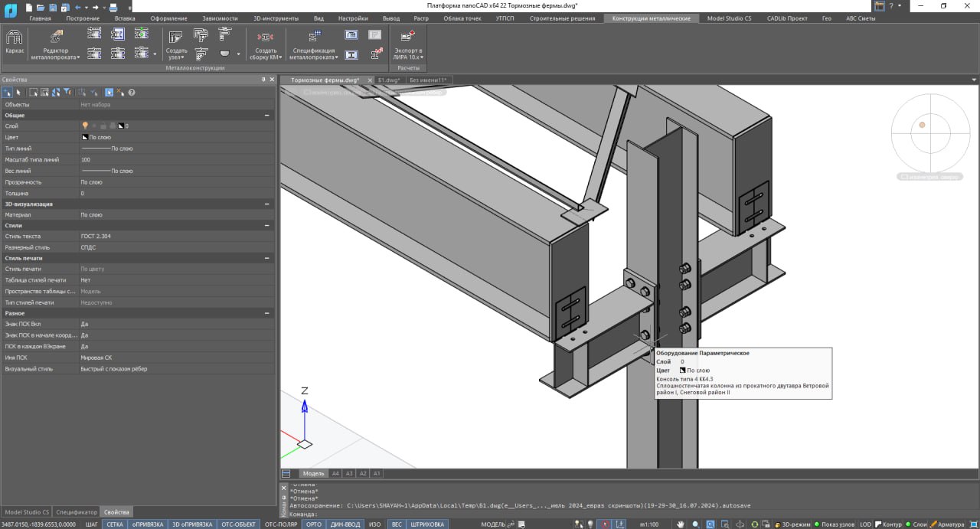Click the navigation compass view widget

point(929,132)
